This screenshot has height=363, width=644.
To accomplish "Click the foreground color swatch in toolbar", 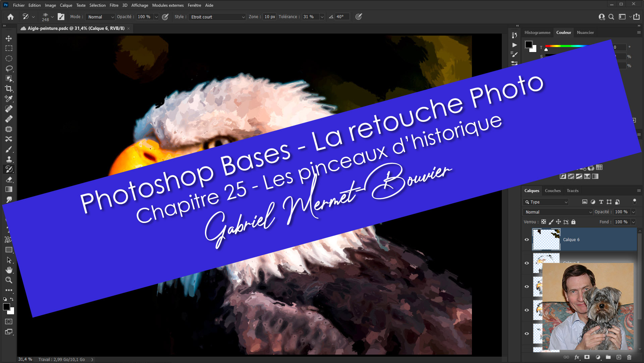I will coord(6,307).
